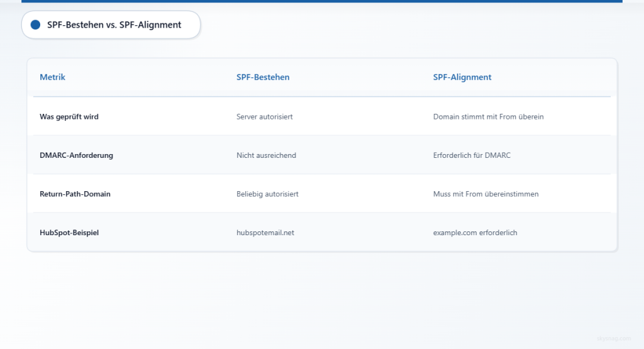
Task: Click the Erforderlich für DMARC cell
Action: tap(472, 155)
